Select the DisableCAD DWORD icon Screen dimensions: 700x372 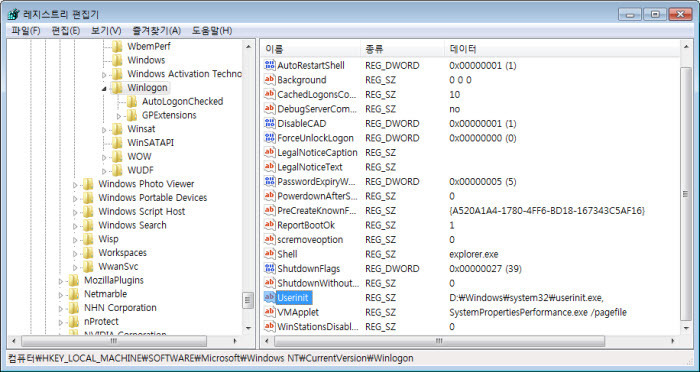click(269, 123)
